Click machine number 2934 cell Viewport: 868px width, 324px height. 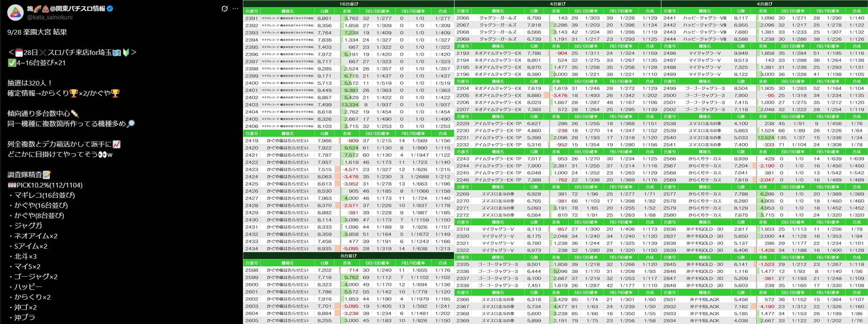click(670, 321)
